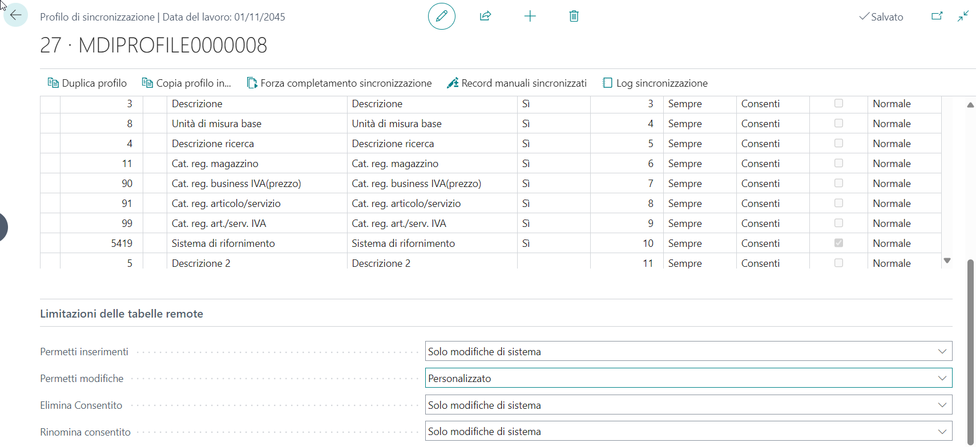
Task: Click the table scroll down arrow
Action: click(947, 261)
